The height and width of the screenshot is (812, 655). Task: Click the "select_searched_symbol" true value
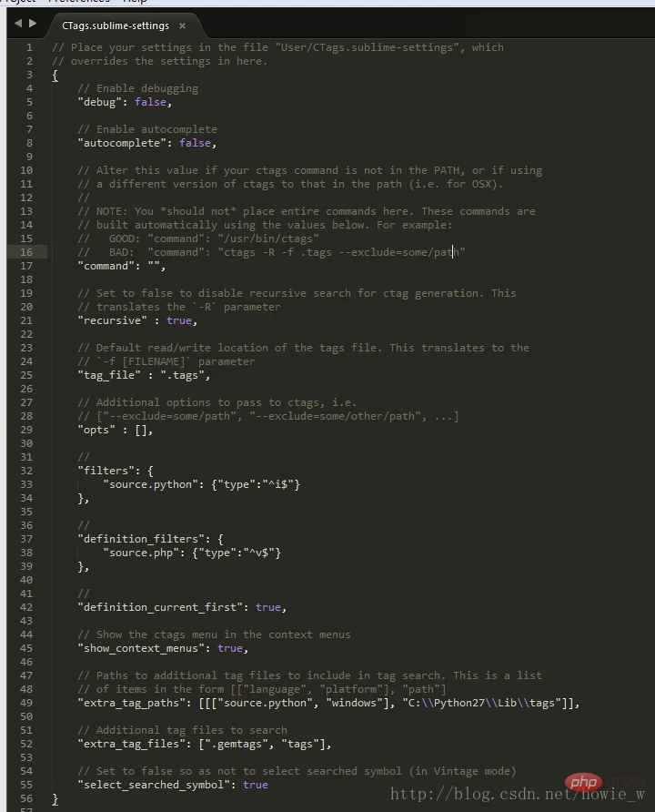click(x=256, y=785)
